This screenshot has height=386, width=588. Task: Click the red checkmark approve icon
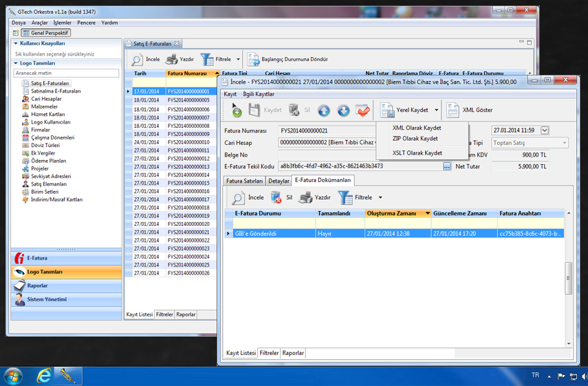click(362, 110)
